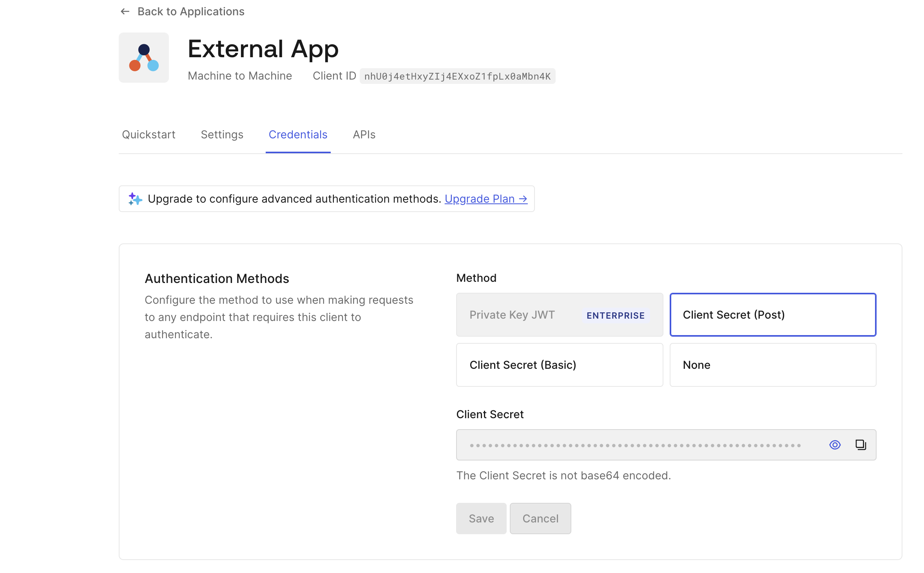Copy the client secret to the clipboard
Screen dimensions: 924x573
[x=861, y=445]
